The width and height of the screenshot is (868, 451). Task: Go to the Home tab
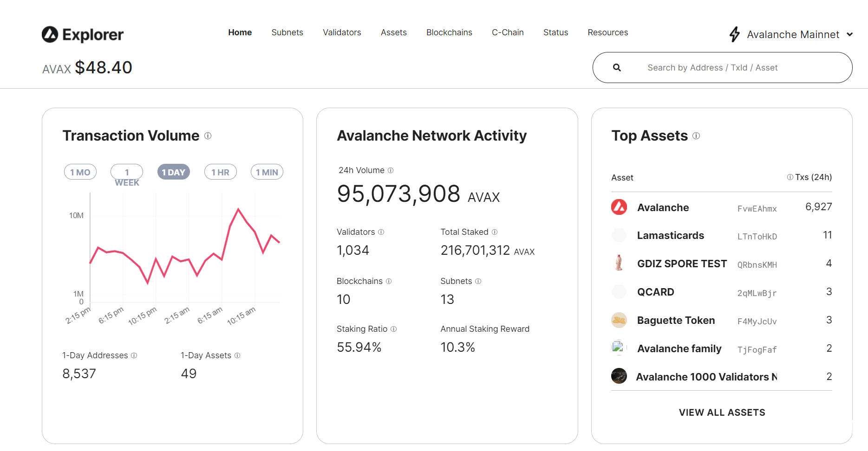coord(240,32)
